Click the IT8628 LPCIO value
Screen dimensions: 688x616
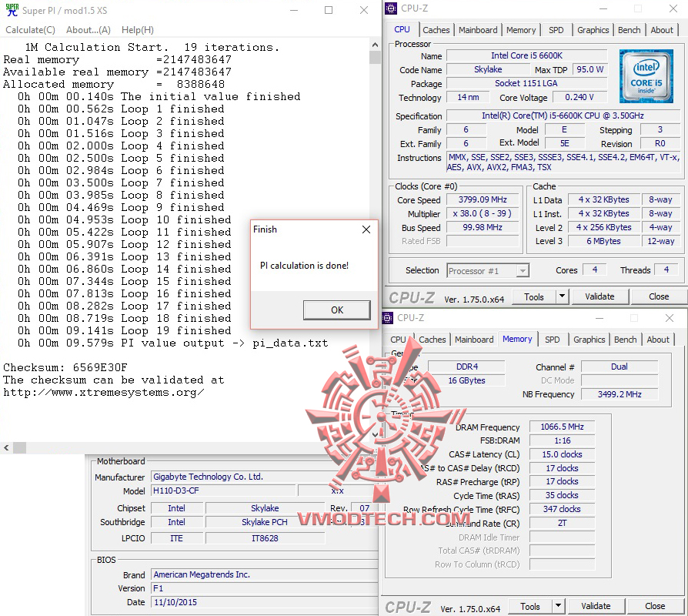[265, 538]
